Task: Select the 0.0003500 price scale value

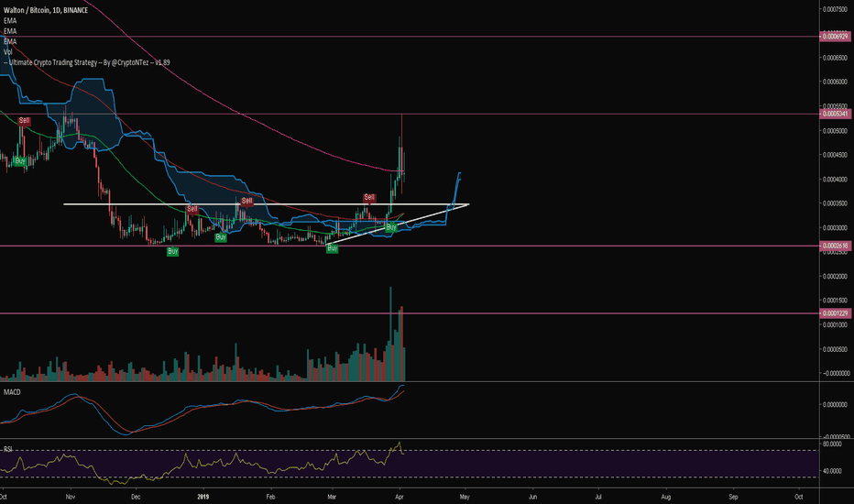Action: pos(835,203)
